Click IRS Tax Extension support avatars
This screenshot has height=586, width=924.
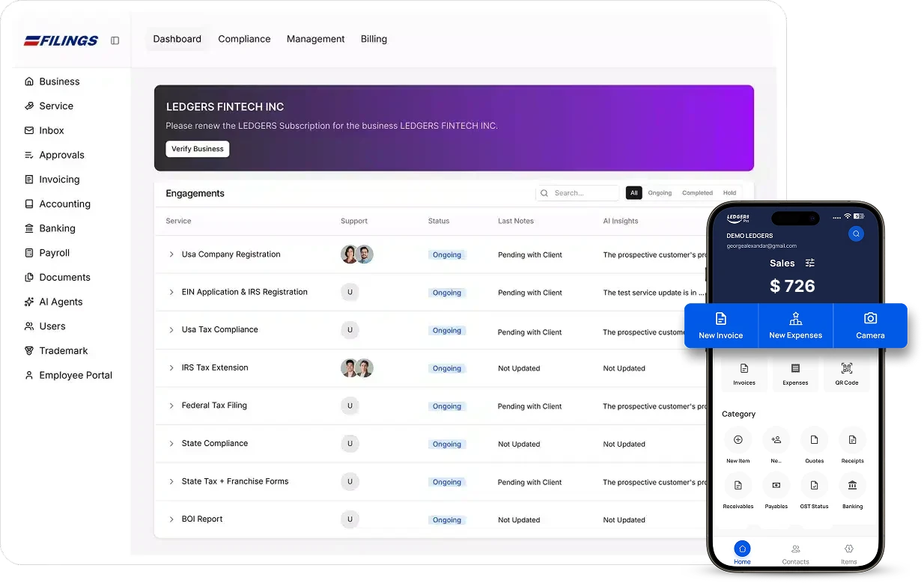(357, 368)
